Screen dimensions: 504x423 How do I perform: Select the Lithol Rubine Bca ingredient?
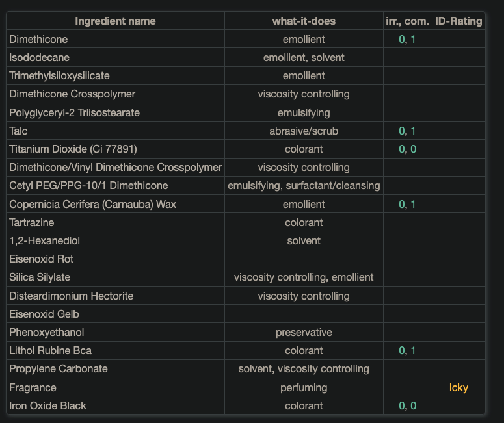50,350
